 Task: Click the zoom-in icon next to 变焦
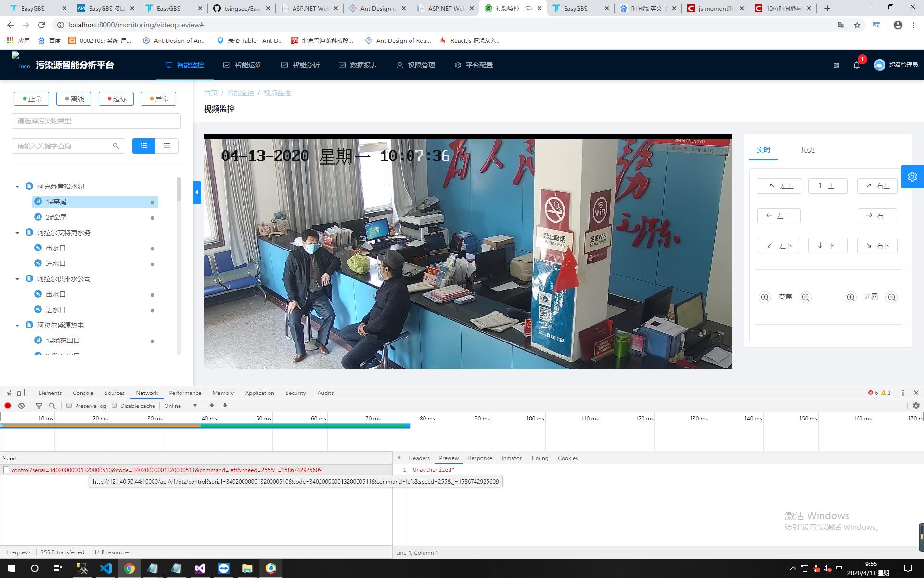point(765,297)
